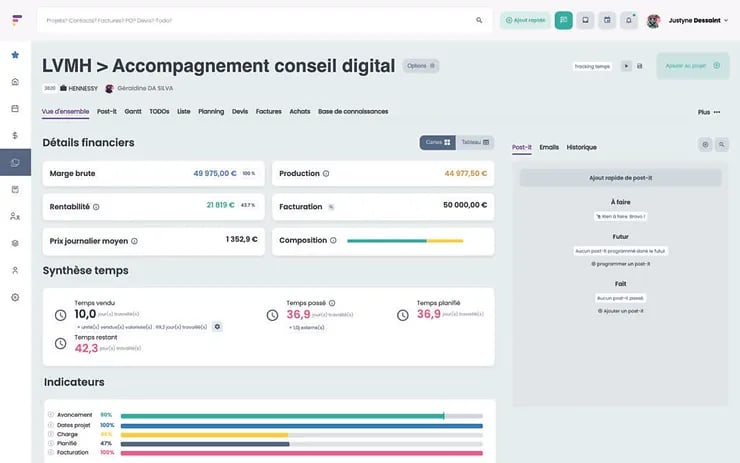The width and height of the screenshot is (740, 463).
Task: Switch to Historique tab in side panel
Action: point(581,147)
